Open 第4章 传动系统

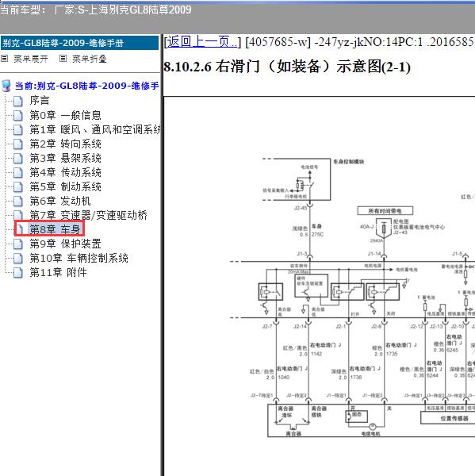(65, 172)
